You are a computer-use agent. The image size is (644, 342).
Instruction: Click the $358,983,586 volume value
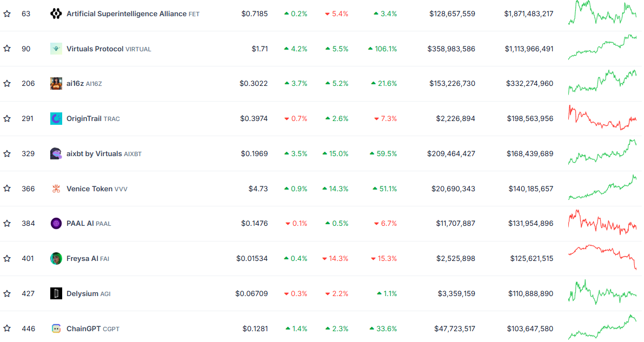pos(452,49)
